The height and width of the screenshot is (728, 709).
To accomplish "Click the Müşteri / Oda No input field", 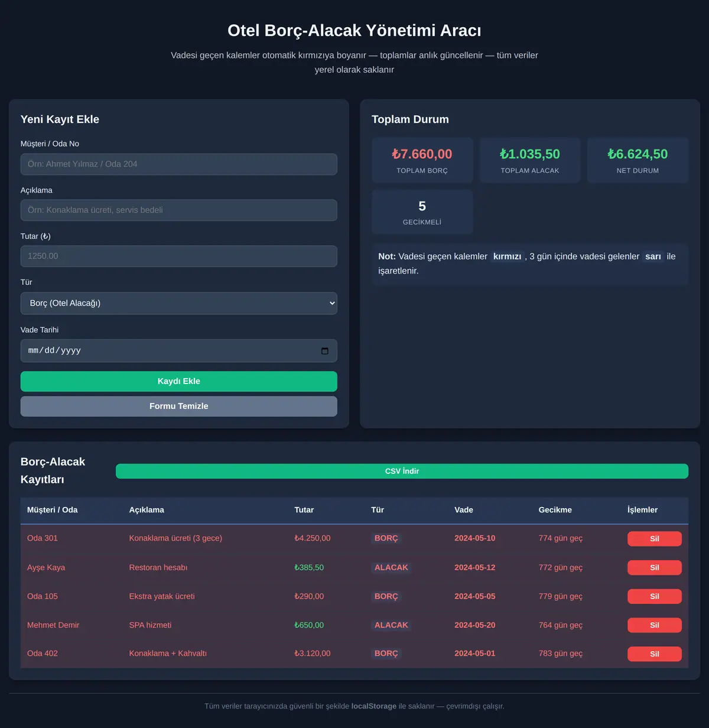I will click(x=179, y=164).
